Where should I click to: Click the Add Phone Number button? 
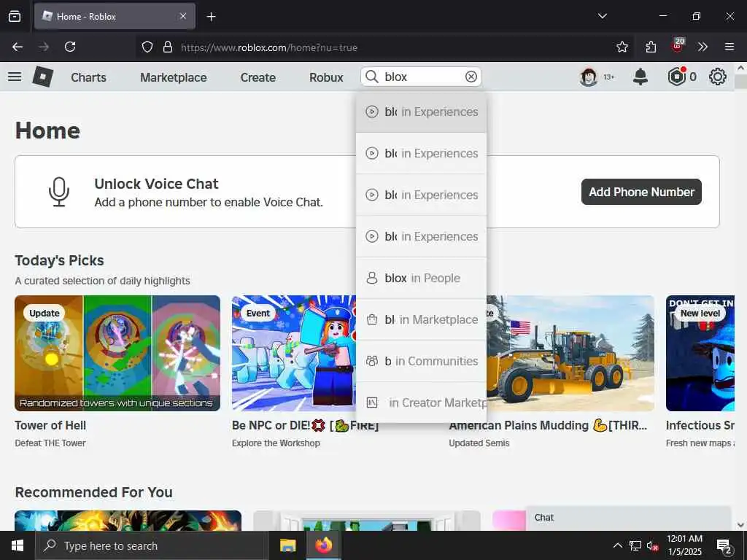pyautogui.click(x=641, y=192)
